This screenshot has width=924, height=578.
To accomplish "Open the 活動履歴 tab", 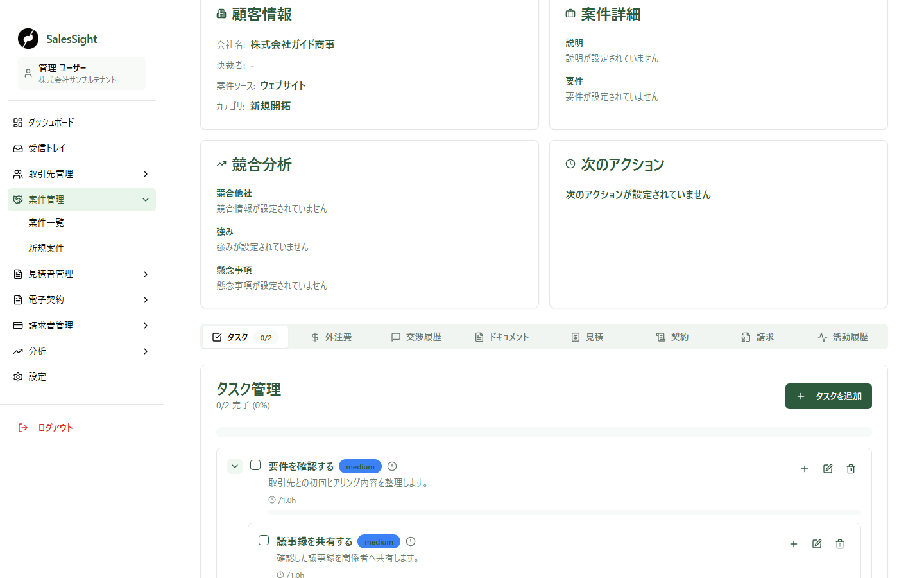I will [x=843, y=337].
